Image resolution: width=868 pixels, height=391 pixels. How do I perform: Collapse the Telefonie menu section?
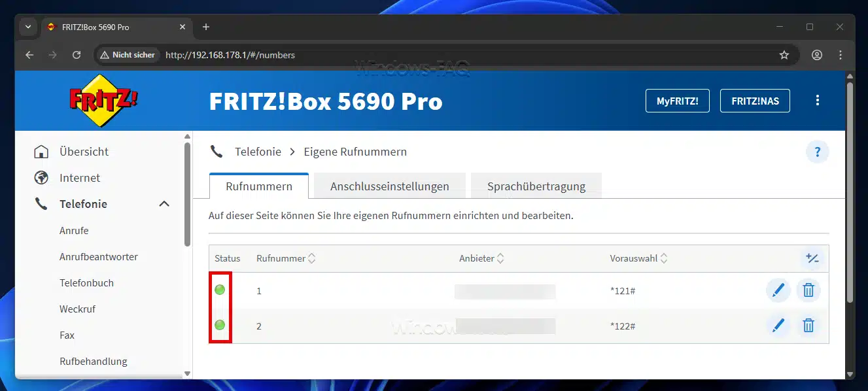coord(164,204)
